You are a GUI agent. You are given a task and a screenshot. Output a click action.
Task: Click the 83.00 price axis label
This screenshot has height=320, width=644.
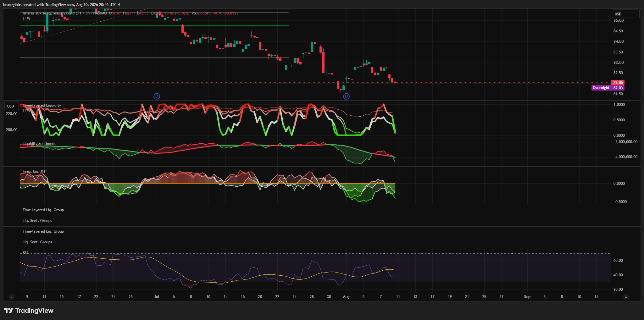point(618,63)
